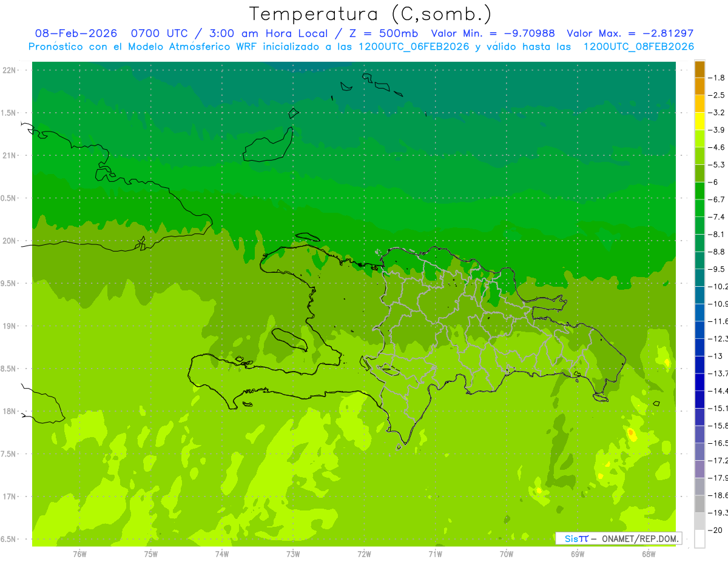The image size is (728, 562).
Task: Click the dark orange swatch above -1.8
Action: pyautogui.click(x=699, y=69)
